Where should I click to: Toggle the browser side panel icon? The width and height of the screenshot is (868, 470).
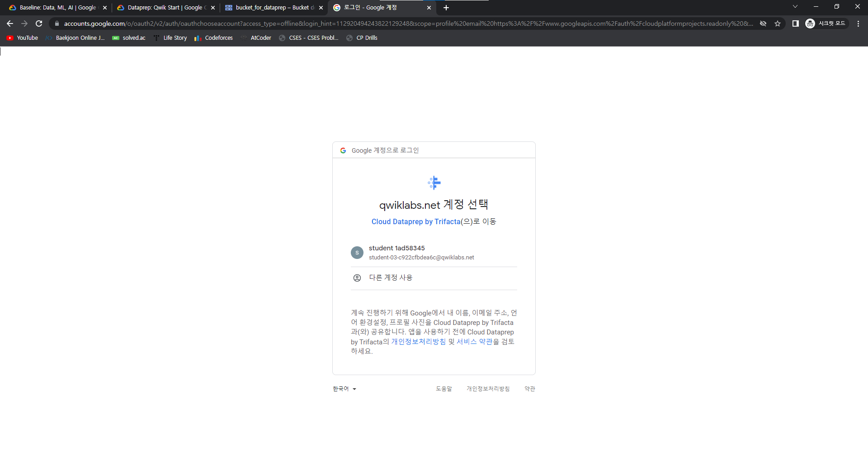pos(796,23)
